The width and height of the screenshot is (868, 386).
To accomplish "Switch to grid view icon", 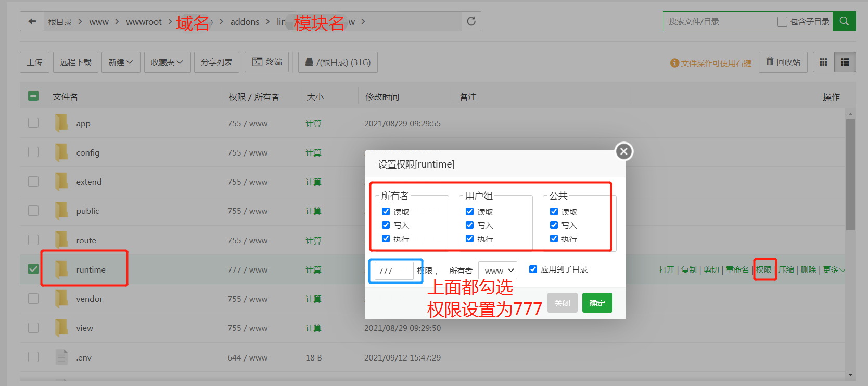I will [x=823, y=62].
